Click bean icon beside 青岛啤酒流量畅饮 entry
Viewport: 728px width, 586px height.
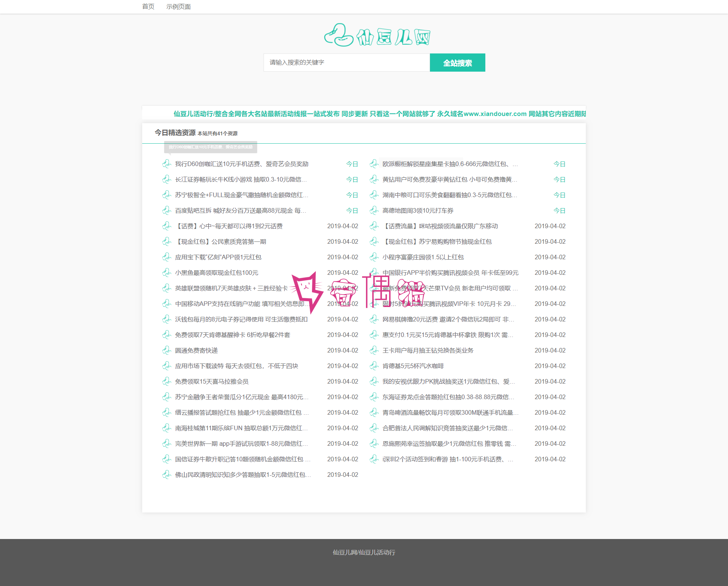[374, 412]
